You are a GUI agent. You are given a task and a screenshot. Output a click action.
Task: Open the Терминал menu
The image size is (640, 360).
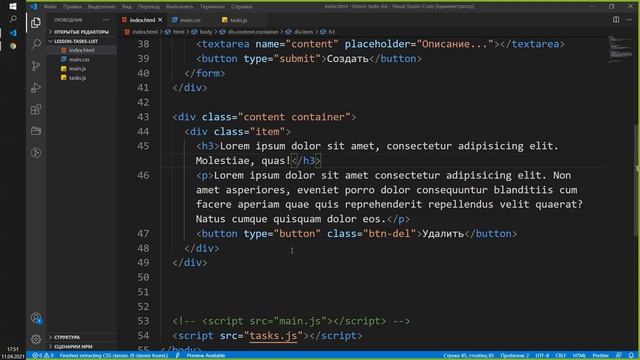point(212,7)
